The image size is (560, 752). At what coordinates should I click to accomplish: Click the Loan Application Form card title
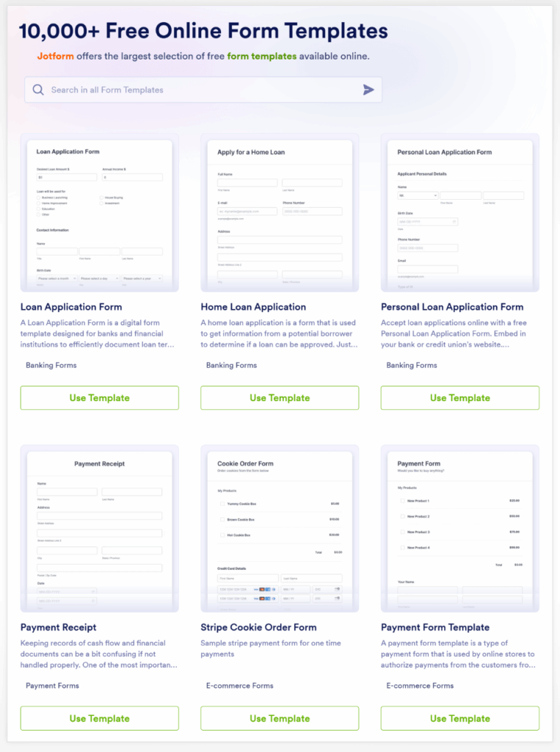[71, 307]
